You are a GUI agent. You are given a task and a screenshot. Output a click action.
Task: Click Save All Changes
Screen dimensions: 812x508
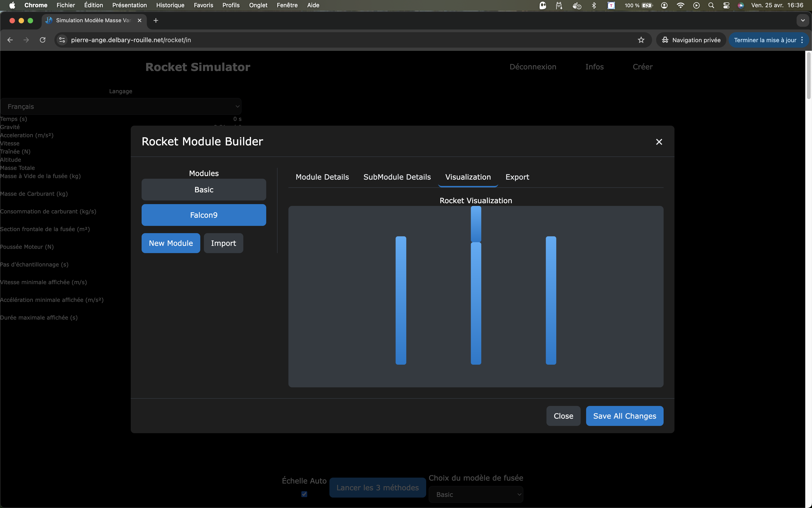pos(624,416)
